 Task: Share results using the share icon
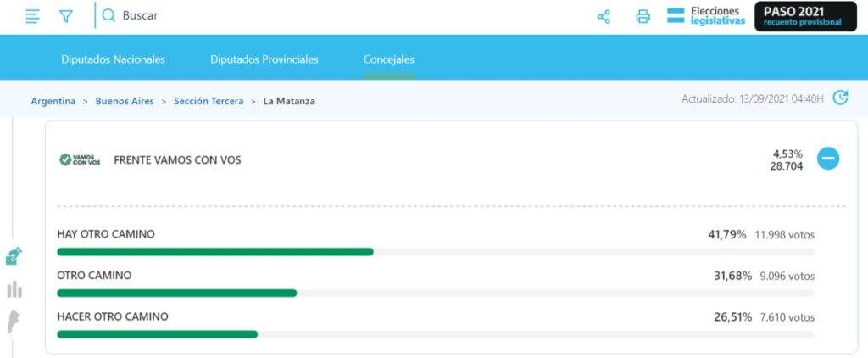point(604,16)
